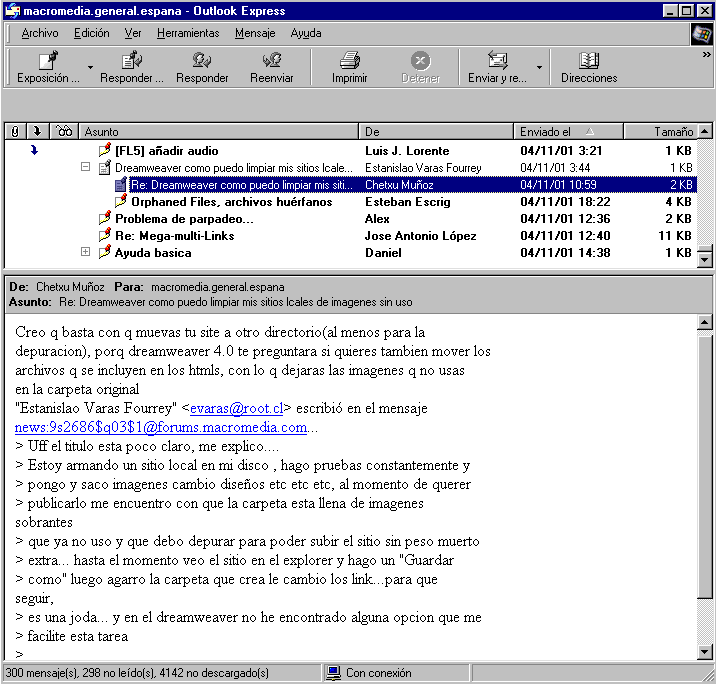Click the Exposición new post icon
This screenshot has width=716, height=684.
[x=48, y=60]
